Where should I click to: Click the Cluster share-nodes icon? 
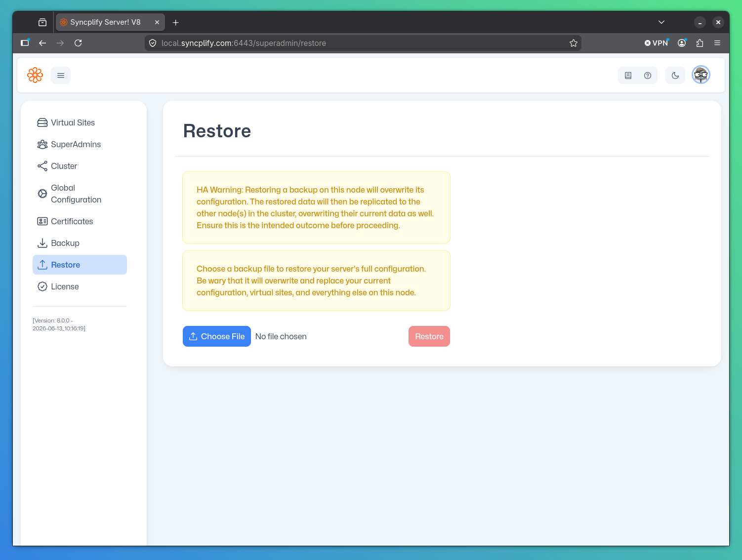tap(42, 166)
